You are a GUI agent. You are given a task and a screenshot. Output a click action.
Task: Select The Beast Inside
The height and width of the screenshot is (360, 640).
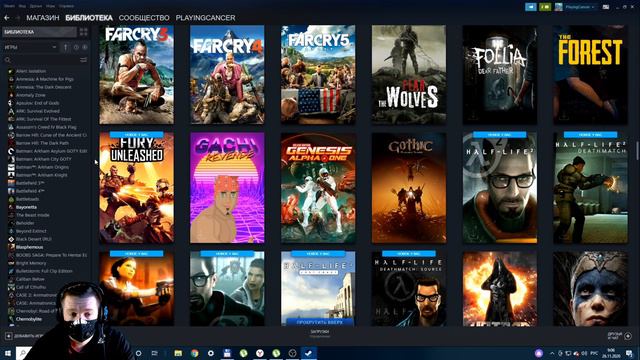pyautogui.click(x=33, y=215)
